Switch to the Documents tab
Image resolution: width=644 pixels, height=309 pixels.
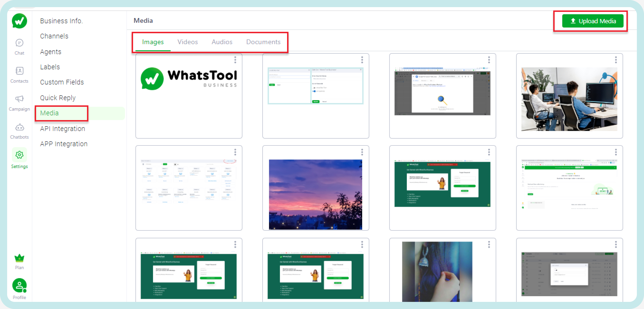pos(263,42)
